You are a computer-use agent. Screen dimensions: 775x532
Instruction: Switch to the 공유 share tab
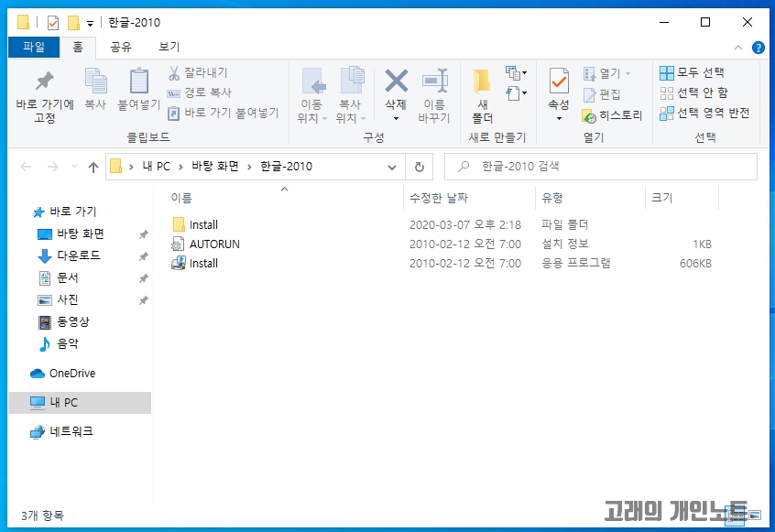pyautogui.click(x=121, y=47)
